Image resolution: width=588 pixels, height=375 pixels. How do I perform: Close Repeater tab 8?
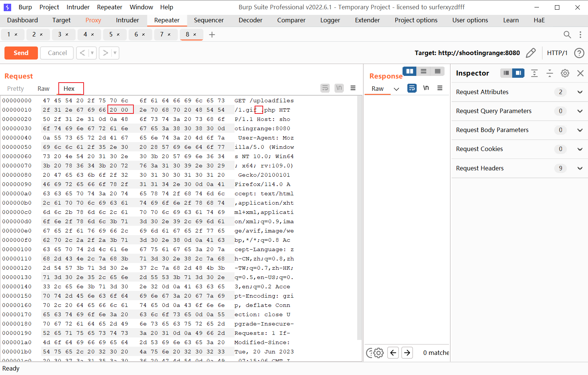pos(195,35)
